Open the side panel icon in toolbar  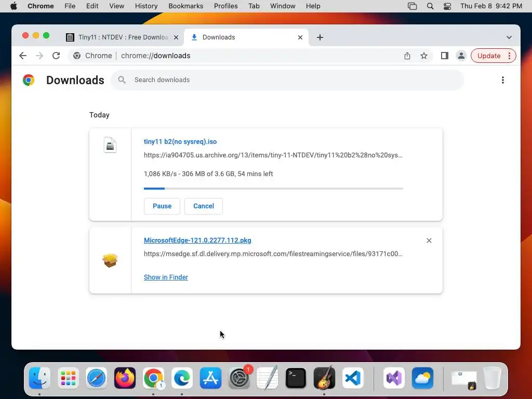coord(445,56)
